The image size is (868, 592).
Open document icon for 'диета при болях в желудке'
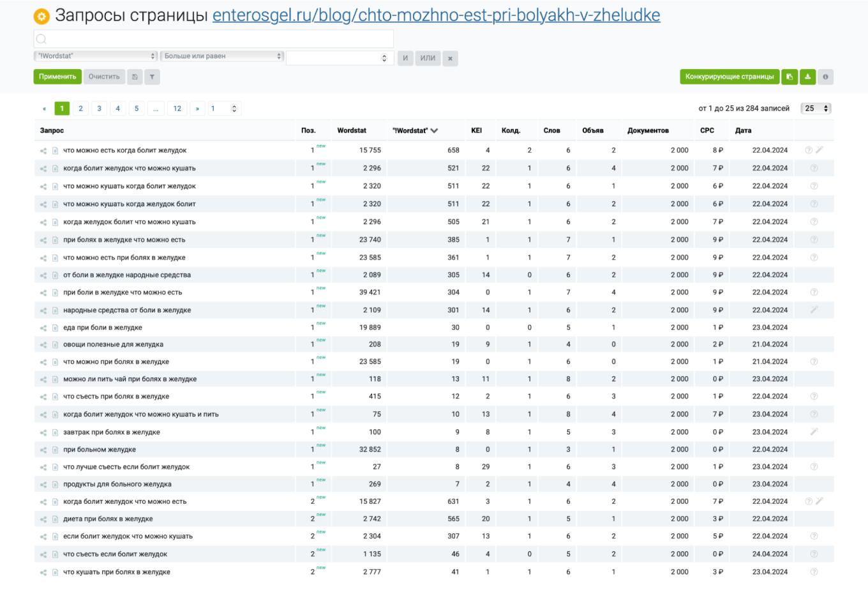(56, 519)
